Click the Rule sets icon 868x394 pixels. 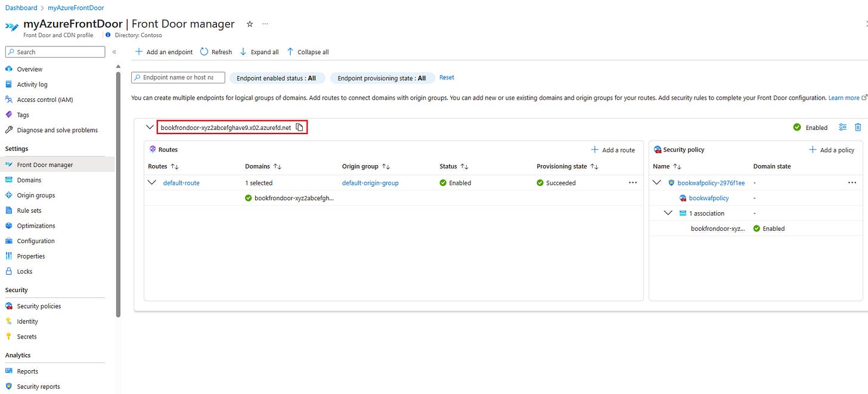9,210
